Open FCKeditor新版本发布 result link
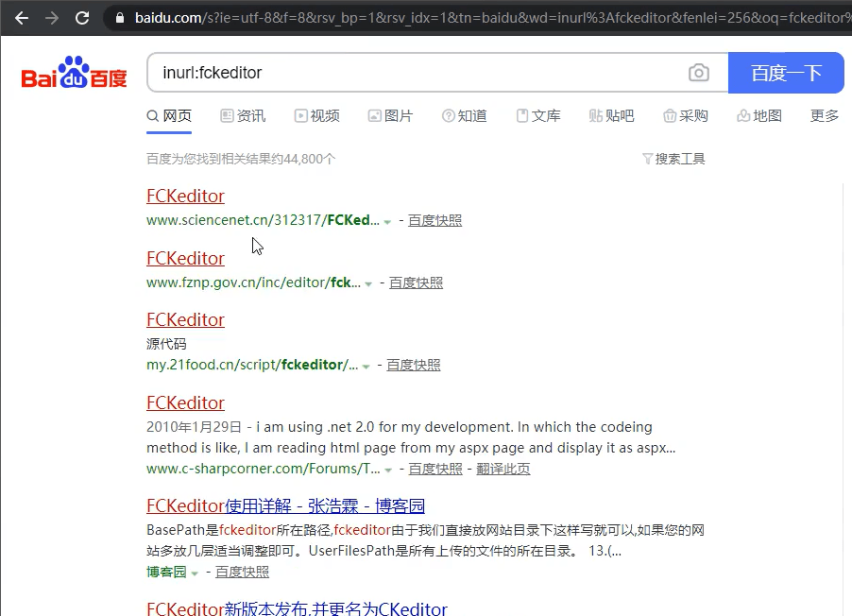Image resolution: width=852 pixels, height=616 pixels. [297, 608]
